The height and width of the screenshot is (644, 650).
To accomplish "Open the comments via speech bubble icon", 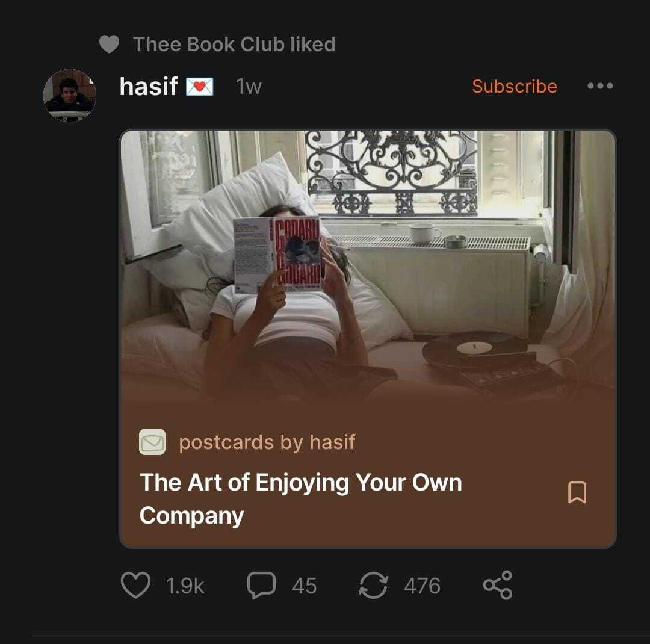I will [x=261, y=585].
